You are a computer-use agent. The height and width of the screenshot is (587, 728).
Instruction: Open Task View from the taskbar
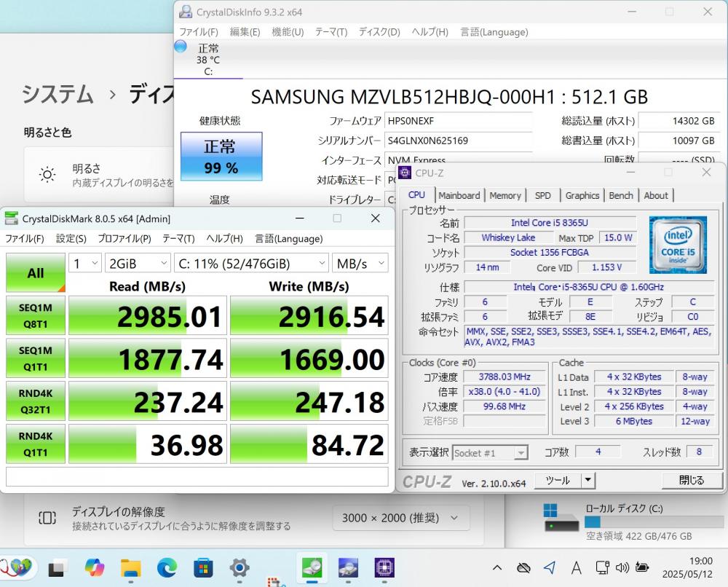click(x=57, y=567)
